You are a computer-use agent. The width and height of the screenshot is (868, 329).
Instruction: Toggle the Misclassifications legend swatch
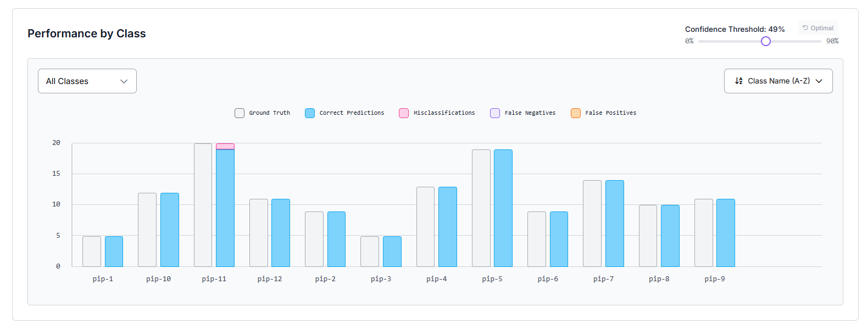404,113
